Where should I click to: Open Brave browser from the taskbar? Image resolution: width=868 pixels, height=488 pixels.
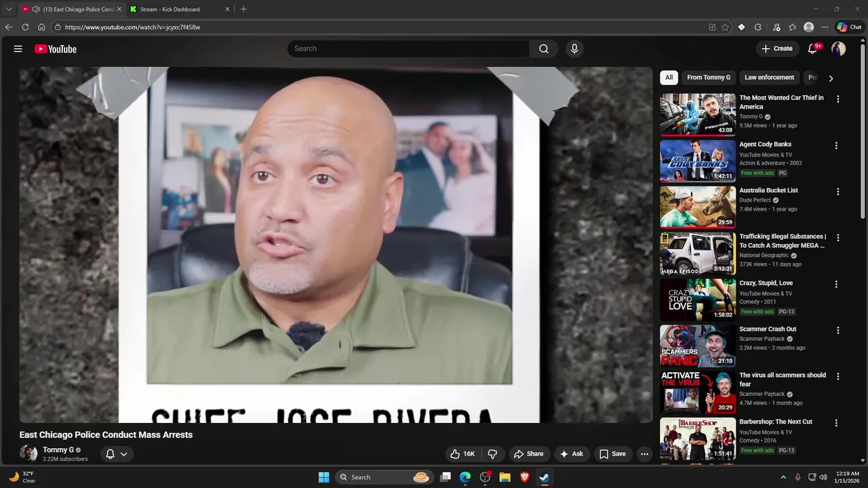click(524, 477)
